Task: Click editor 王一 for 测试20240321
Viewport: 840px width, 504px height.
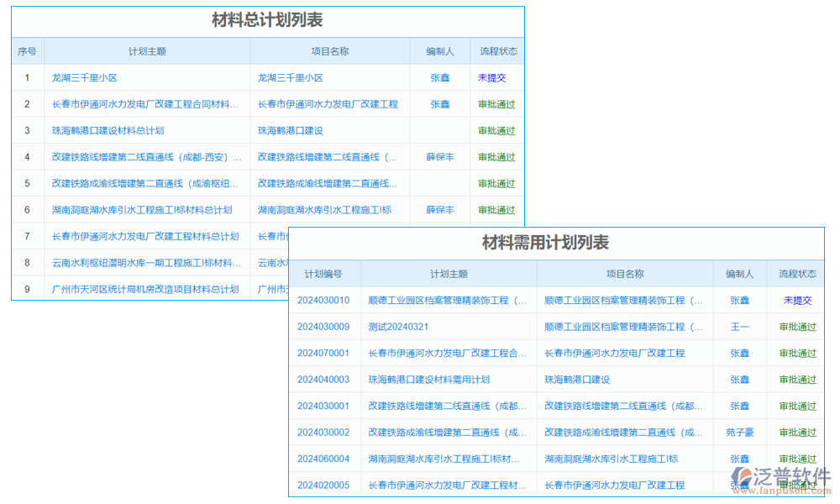Action: [x=739, y=327]
